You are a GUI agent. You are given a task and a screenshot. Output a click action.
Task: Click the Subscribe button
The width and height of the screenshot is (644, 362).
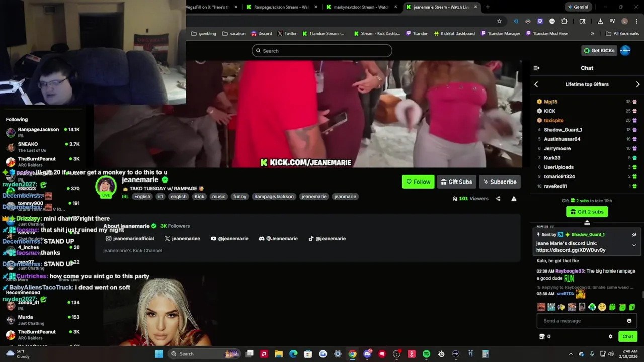(x=500, y=182)
